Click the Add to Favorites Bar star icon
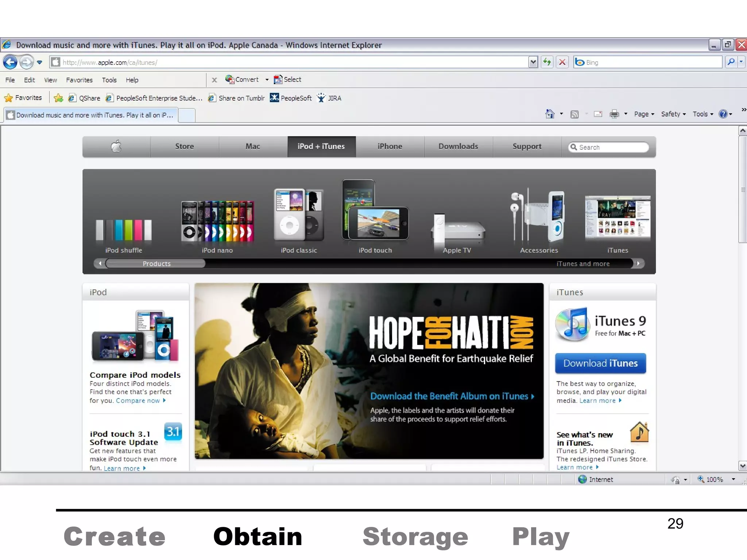This screenshot has height=560, width=747. pyautogui.click(x=58, y=98)
